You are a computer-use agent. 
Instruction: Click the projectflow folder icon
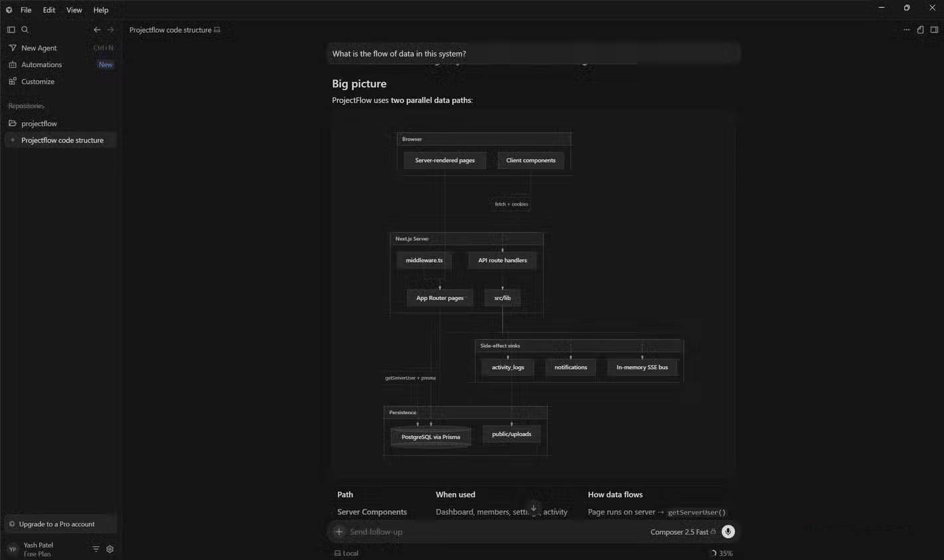click(13, 123)
